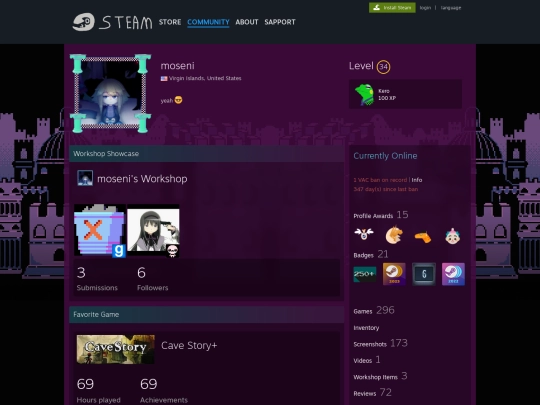Open moseni's Workshop link

click(142, 179)
